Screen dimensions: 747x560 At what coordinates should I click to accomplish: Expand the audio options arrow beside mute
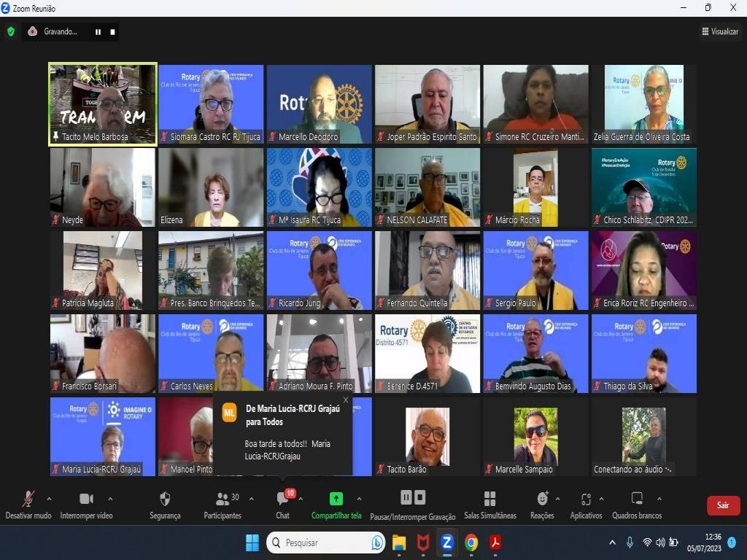click(49, 499)
